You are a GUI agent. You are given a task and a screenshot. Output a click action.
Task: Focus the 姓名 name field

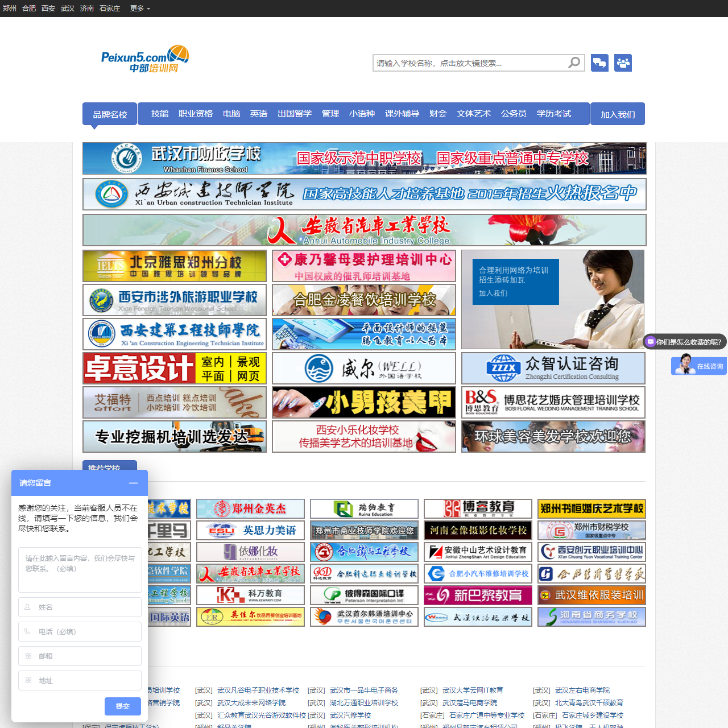coord(80,607)
